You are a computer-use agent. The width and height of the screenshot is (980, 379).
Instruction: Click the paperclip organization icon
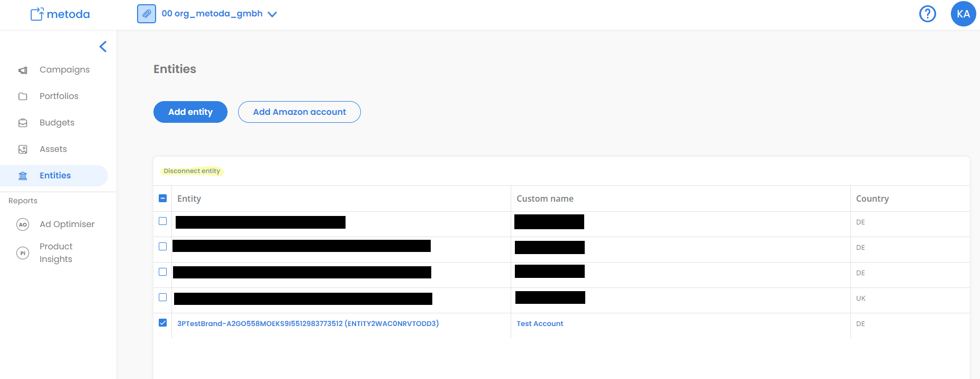147,14
